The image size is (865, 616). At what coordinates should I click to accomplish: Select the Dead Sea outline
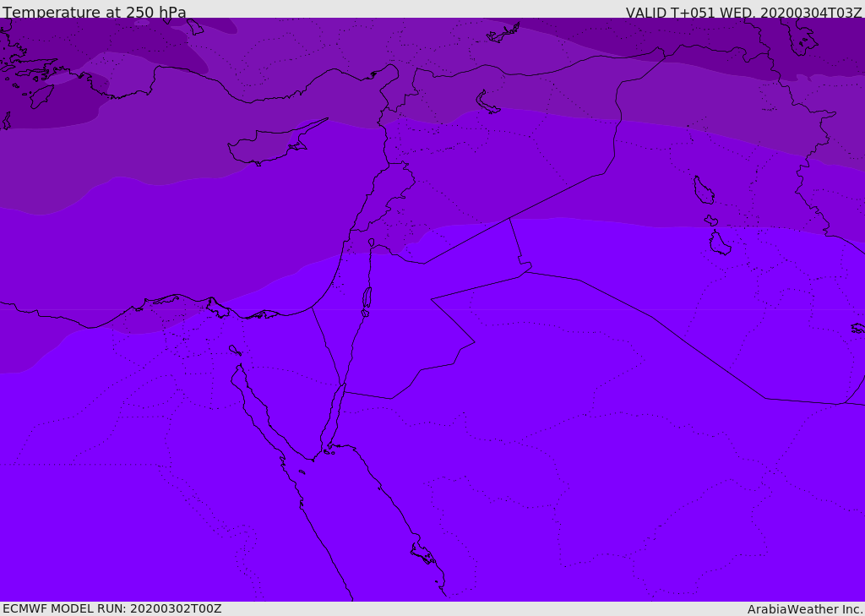(x=367, y=298)
